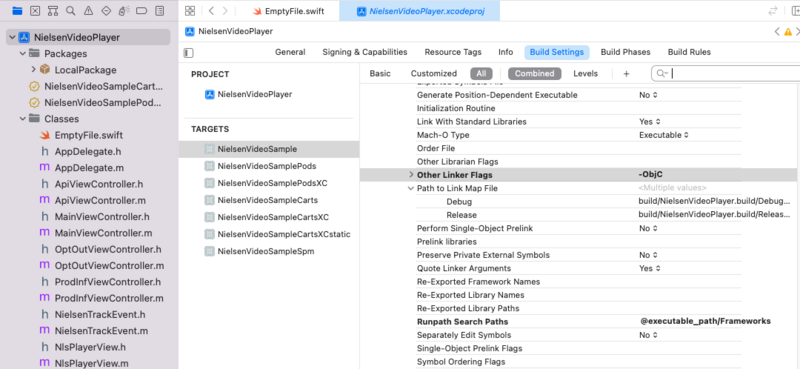
Task: Open Separately Edit Symbols dropdown
Action: point(648,335)
